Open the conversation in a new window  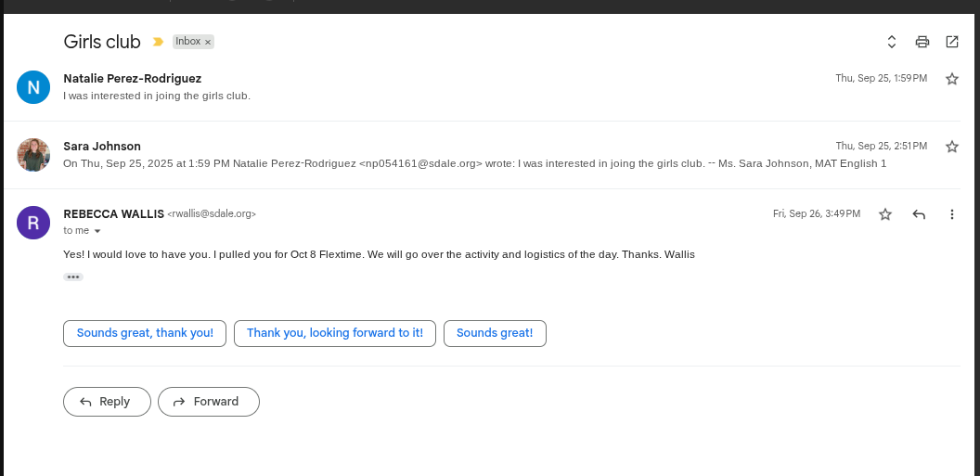952,42
